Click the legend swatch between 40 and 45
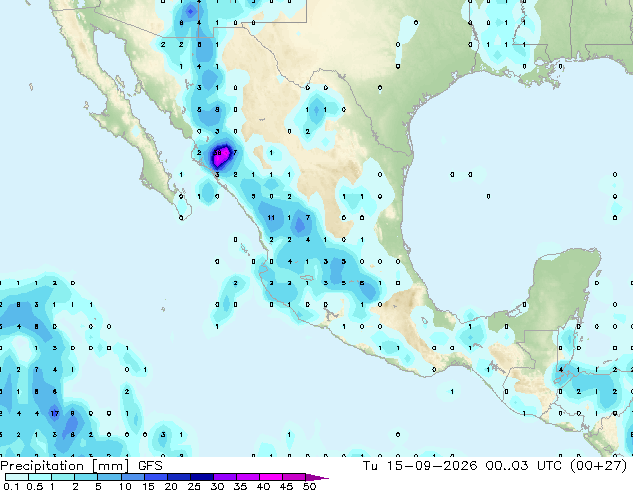Viewport: 634px width, 490px height. click(x=271, y=477)
